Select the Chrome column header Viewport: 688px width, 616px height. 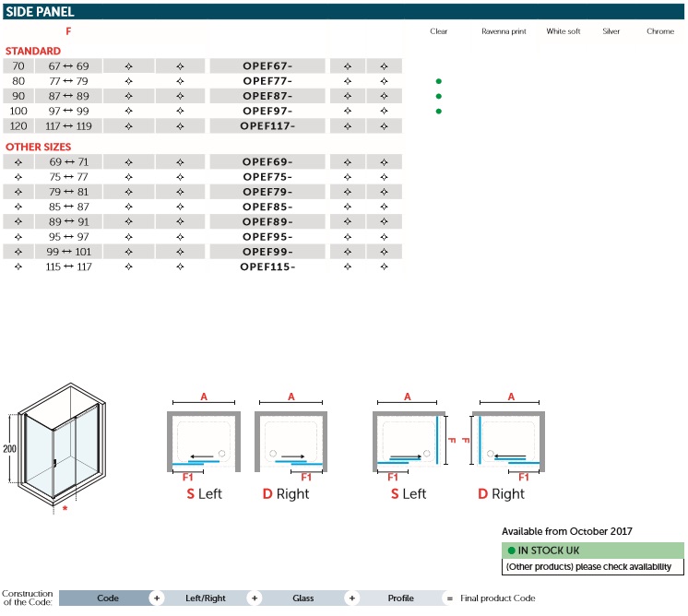(660, 31)
